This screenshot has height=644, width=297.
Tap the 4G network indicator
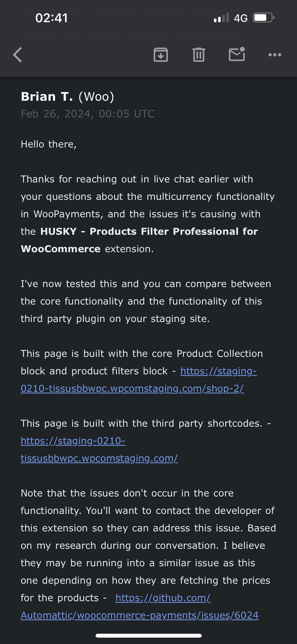coord(241,18)
